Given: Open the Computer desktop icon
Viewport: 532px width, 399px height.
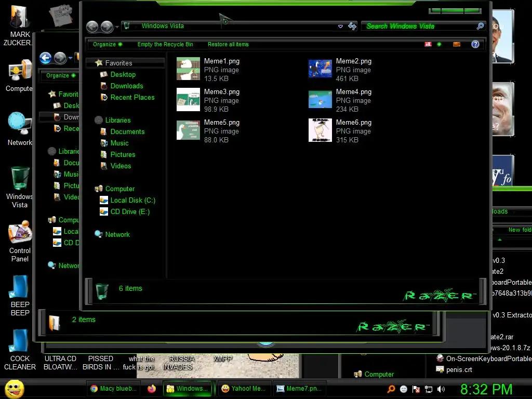Looking at the screenshot, I should [x=19, y=75].
